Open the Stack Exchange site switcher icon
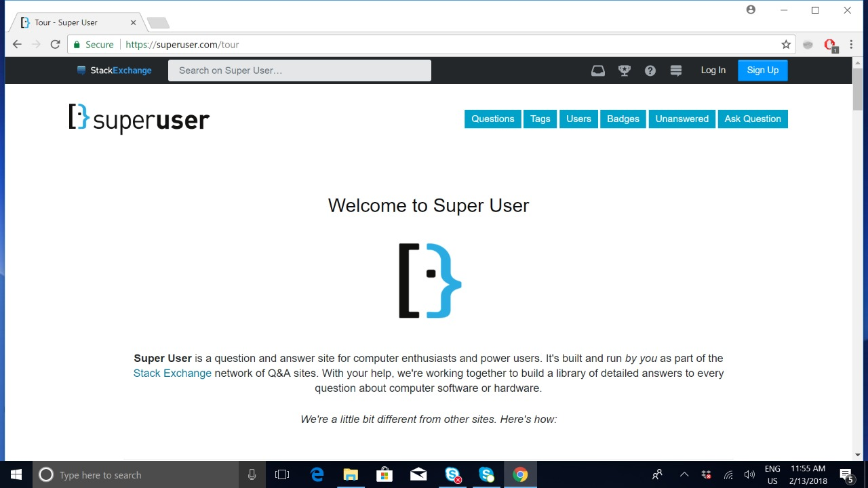The height and width of the screenshot is (488, 868). tap(676, 70)
